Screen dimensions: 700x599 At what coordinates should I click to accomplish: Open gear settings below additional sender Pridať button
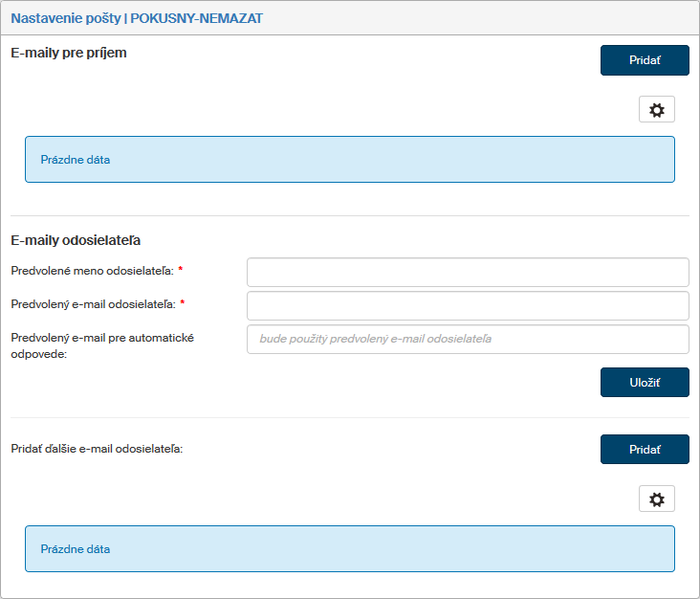point(656,499)
